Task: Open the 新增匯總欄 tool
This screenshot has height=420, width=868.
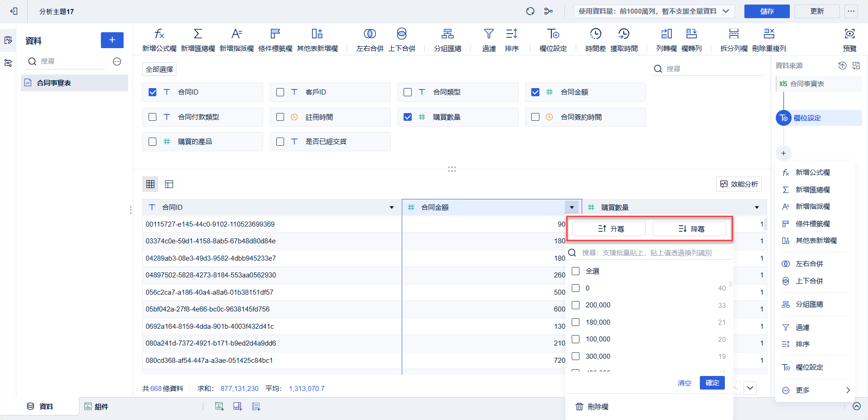Action: [197, 39]
